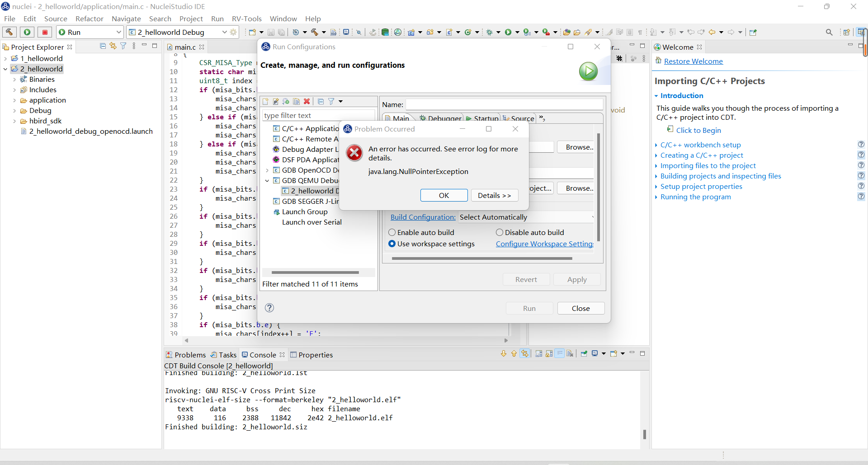Open filter dropdown arrow in configurations toolbar
Screen dimensions: 868x465
click(x=341, y=101)
